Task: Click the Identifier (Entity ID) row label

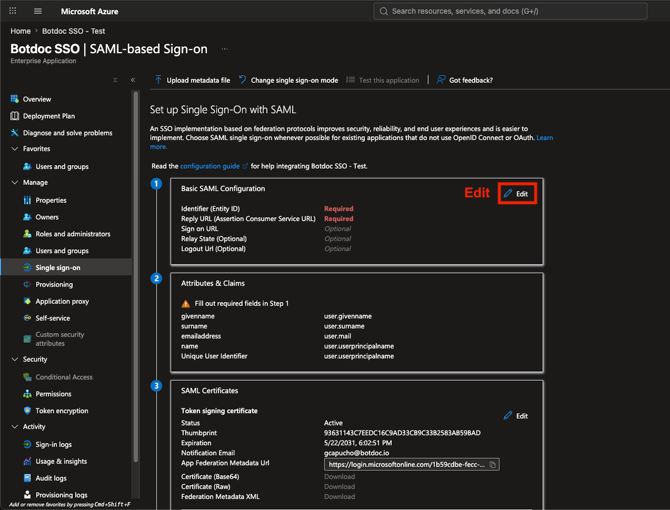Action: tap(210, 208)
